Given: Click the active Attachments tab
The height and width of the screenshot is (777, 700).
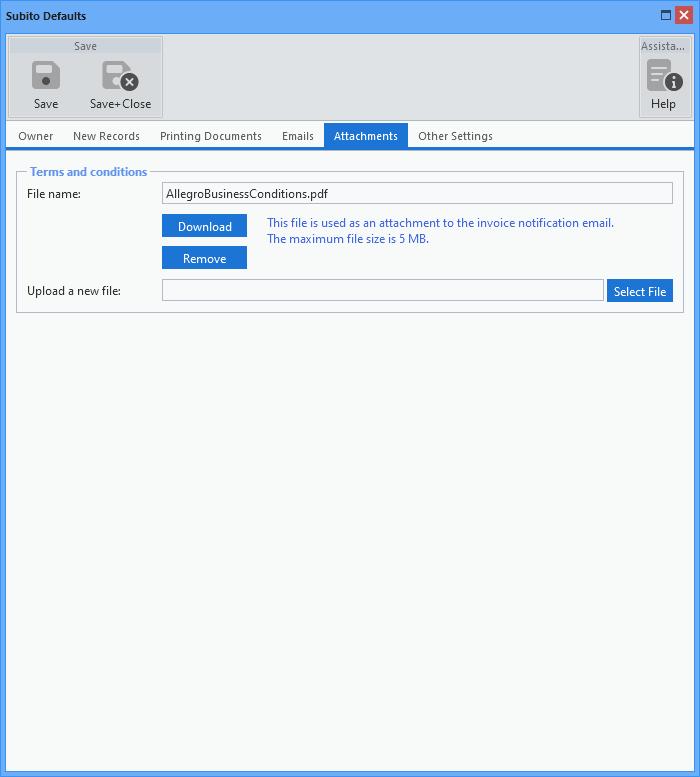Looking at the screenshot, I should pos(366,136).
